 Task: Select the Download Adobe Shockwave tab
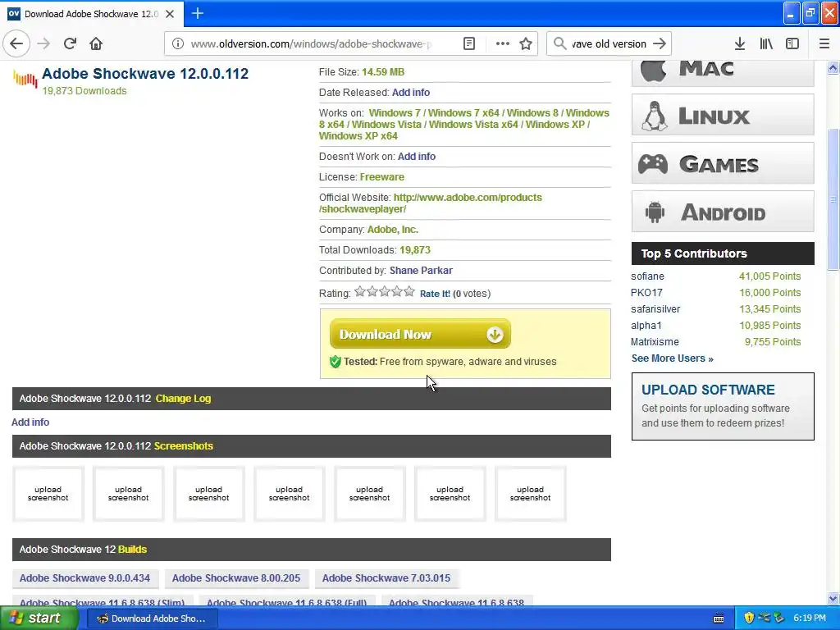pos(92,14)
